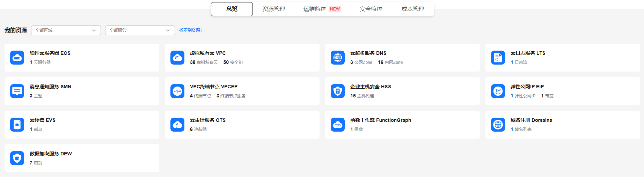Click the 找不到资源? link
The height and width of the screenshot is (177, 644).
(191, 30)
